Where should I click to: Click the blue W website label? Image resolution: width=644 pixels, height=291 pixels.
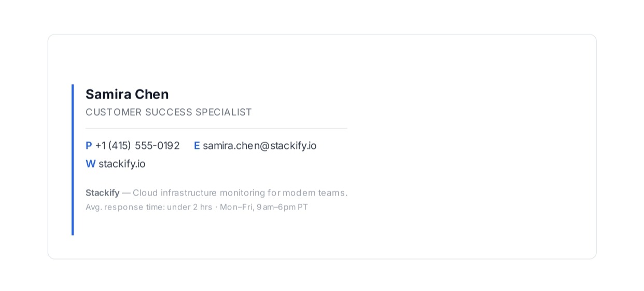91,164
